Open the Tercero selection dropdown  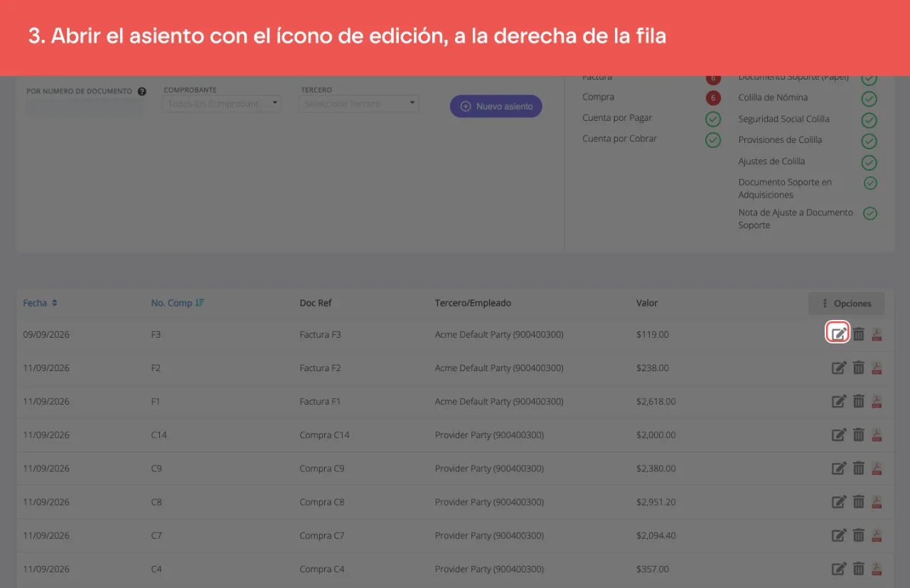tap(359, 104)
